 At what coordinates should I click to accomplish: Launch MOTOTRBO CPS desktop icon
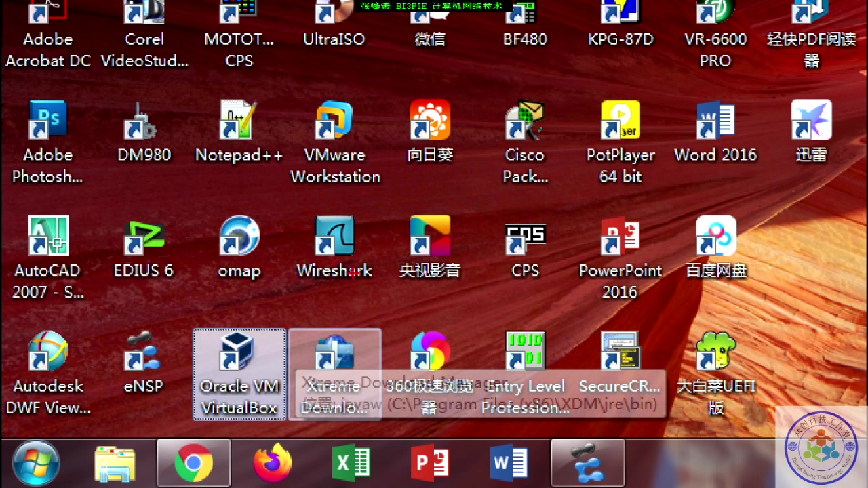(x=239, y=34)
